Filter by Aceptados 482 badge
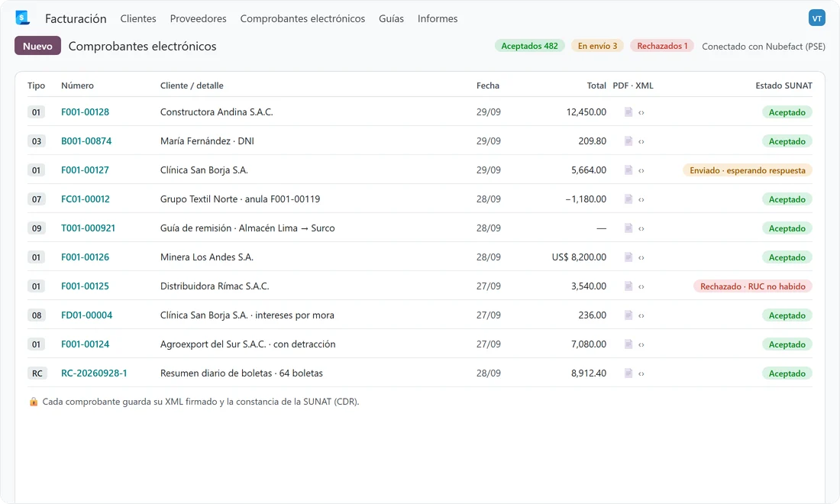This screenshot has width=840, height=504. click(529, 46)
